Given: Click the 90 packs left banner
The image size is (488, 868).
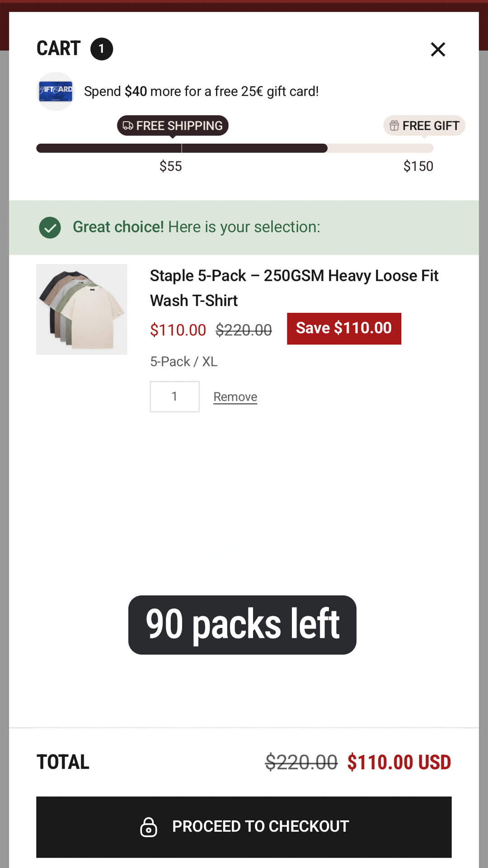Looking at the screenshot, I should 242,625.
